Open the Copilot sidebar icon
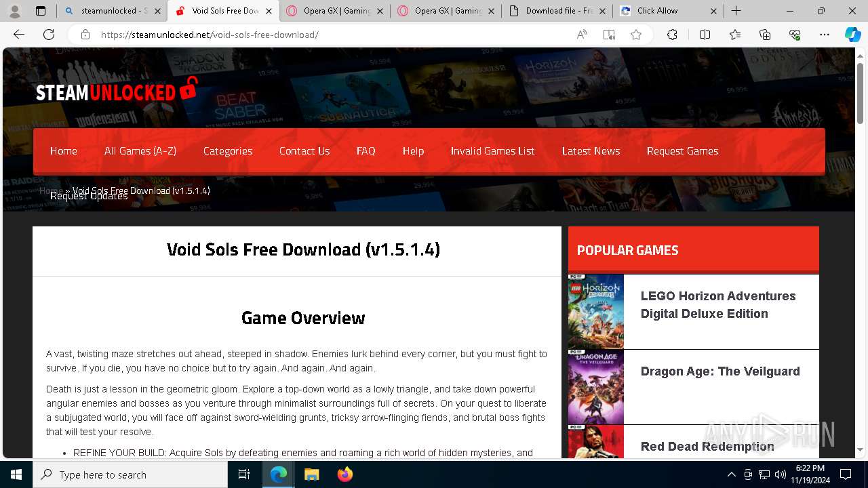Screen dimensions: 868x488 tap(852, 35)
